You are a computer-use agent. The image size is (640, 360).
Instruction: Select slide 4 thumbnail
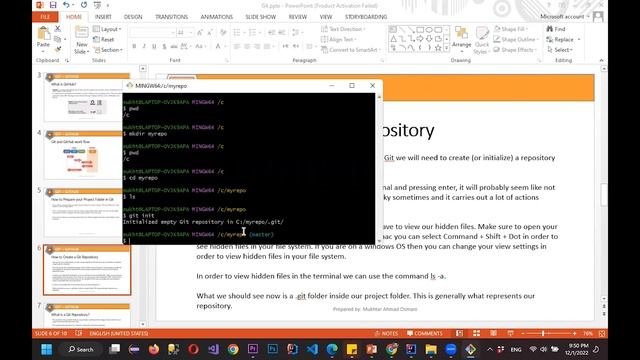click(87, 156)
